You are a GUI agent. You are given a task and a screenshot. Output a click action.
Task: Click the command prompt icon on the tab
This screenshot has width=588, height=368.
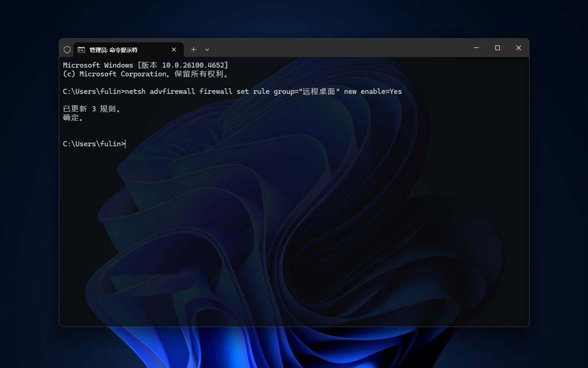point(81,50)
